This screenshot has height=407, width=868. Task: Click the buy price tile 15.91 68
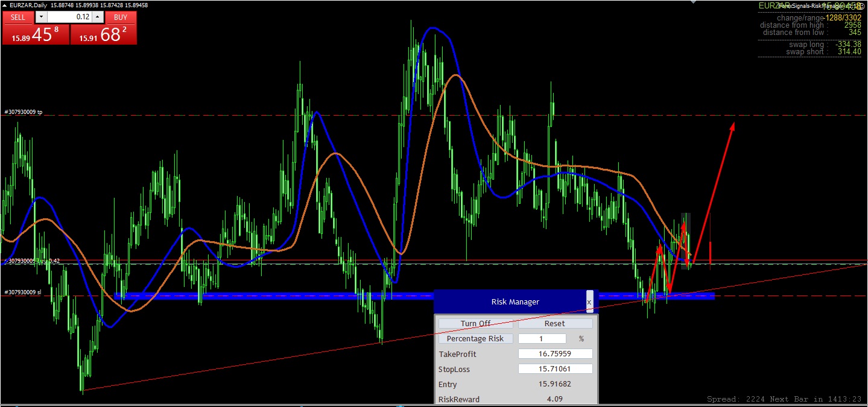(104, 34)
